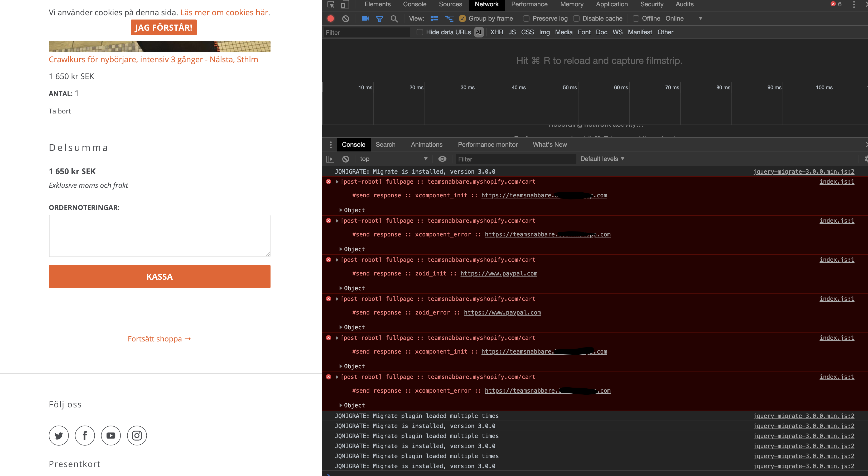This screenshot has width=868, height=476.
Task: Uncheck Group by frame
Action: pyautogui.click(x=462, y=18)
